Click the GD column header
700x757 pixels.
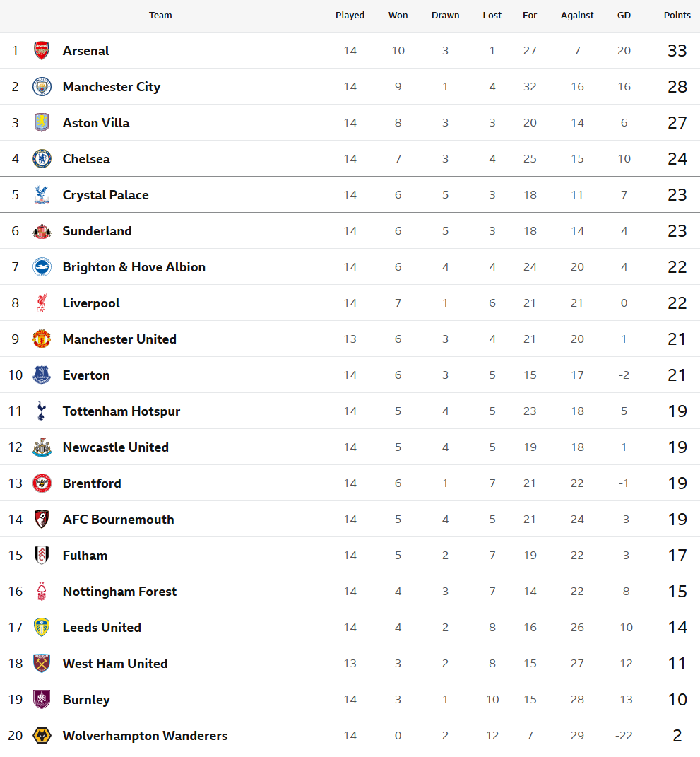624,16
